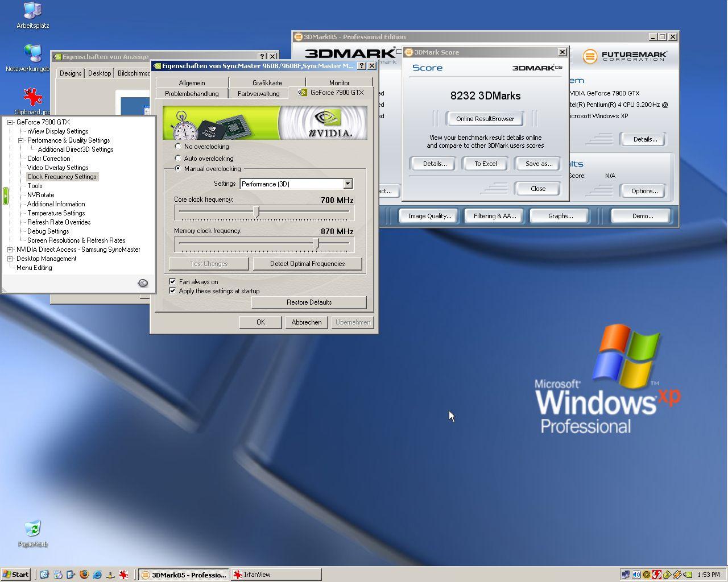Confirm SyncMaster dialog with OK

260,322
